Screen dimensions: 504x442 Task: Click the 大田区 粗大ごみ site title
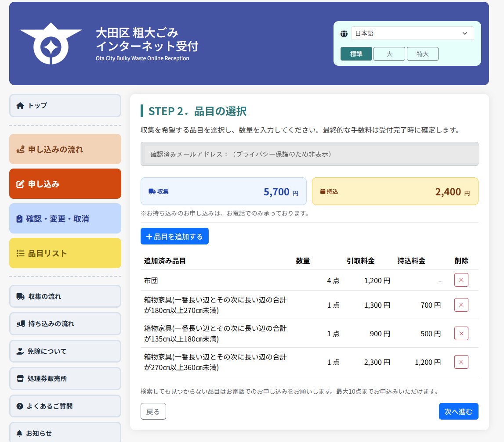[147, 40]
